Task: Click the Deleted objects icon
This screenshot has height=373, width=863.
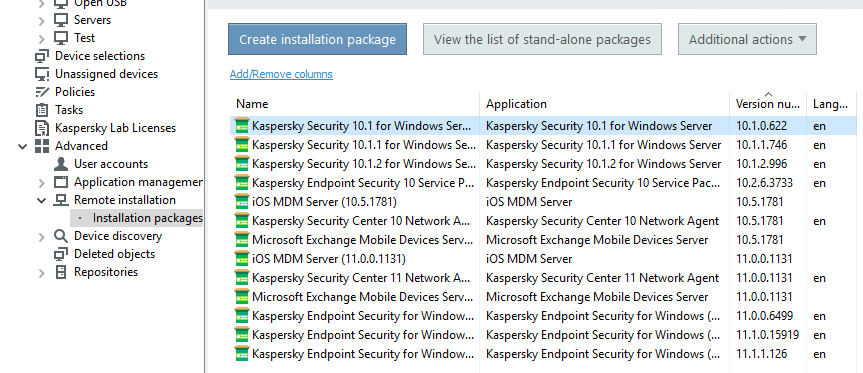Action: pos(61,254)
